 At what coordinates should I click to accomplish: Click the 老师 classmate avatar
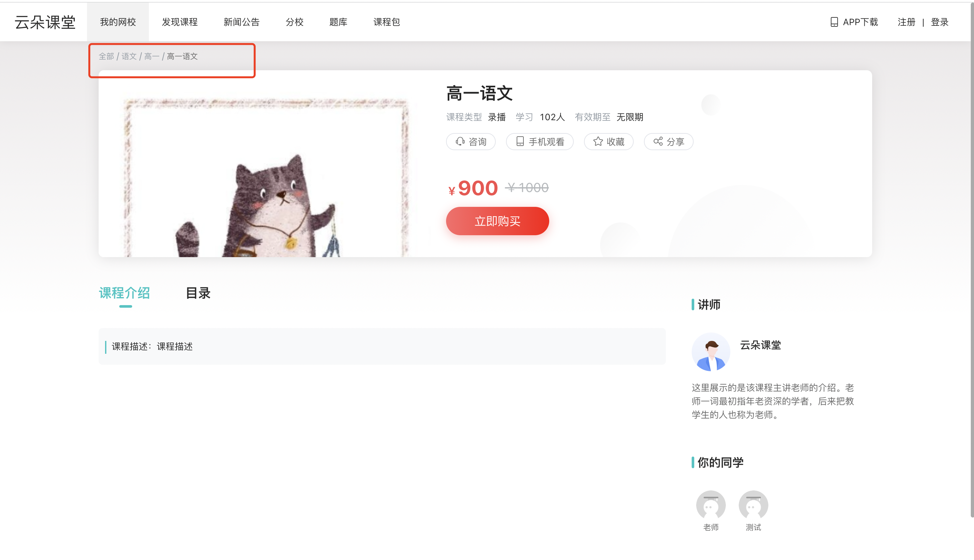(x=710, y=505)
